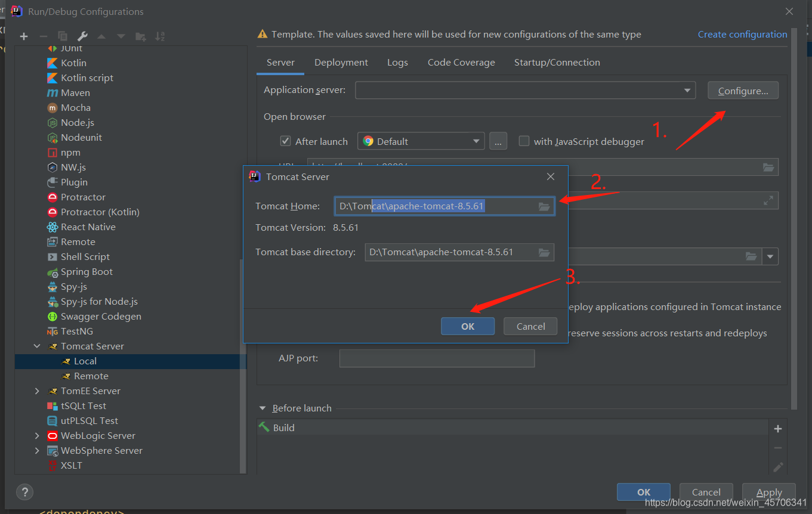Click the Sort Configurations alphabetically icon
Image resolution: width=812 pixels, height=514 pixels.
click(160, 36)
